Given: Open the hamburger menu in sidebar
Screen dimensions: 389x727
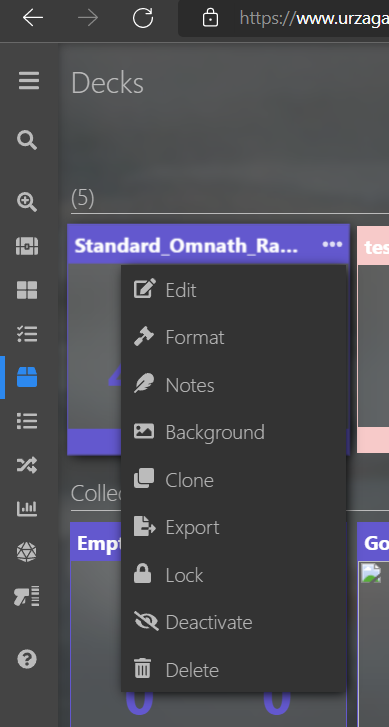Looking at the screenshot, I should click(29, 82).
